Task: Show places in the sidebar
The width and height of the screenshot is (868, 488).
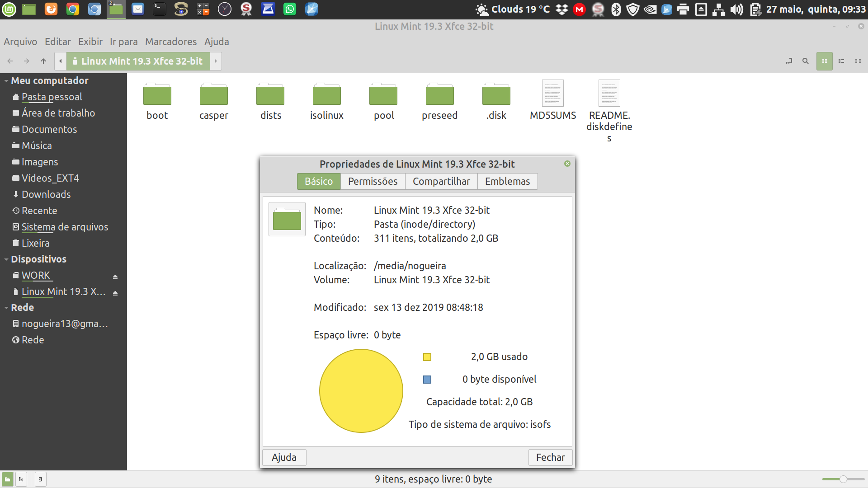Action: pos(8,479)
